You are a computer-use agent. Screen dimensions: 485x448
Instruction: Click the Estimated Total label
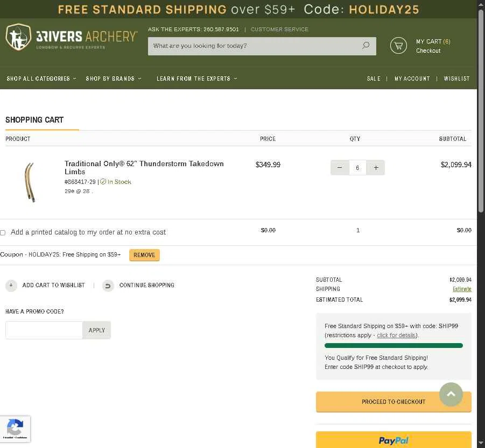click(339, 300)
